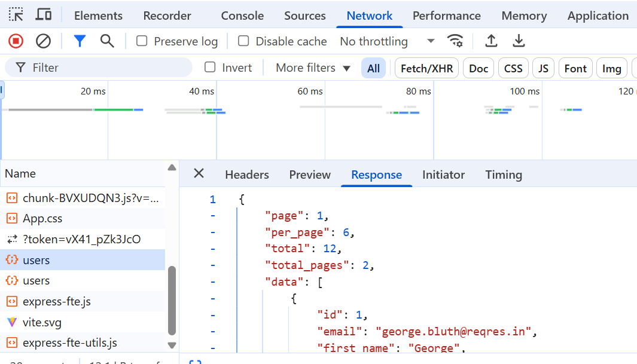The image size is (637, 364).
Task: Open the Memory tab
Action: (x=524, y=16)
